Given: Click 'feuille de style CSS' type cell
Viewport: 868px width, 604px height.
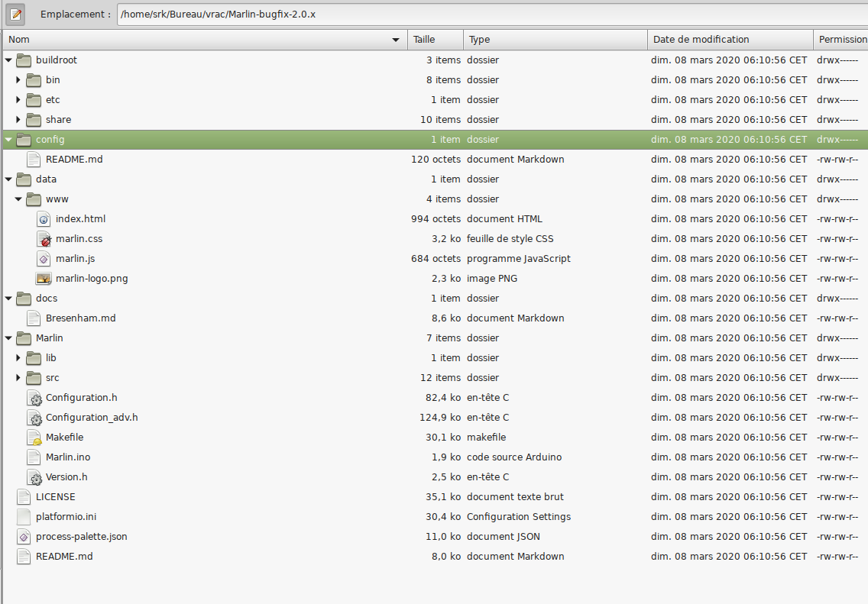Looking at the screenshot, I should click(x=510, y=239).
